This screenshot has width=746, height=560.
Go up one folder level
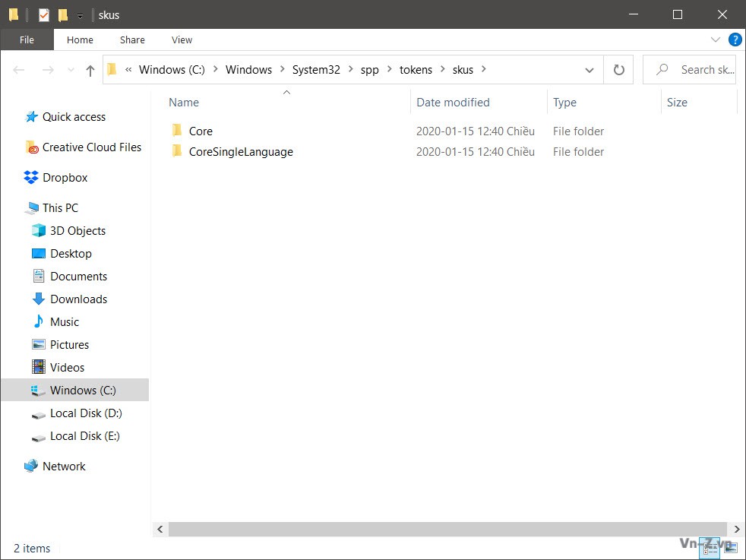pos(90,71)
